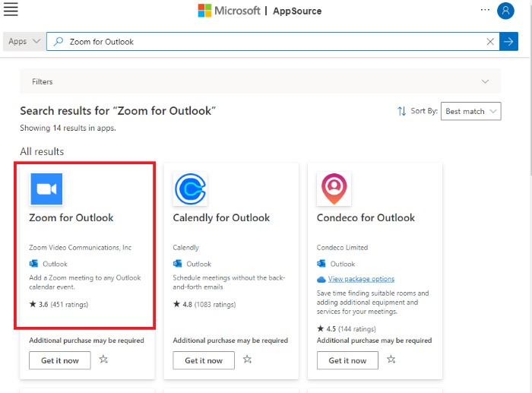Click the cloud icon beside View package options
The image size is (532, 393).
(x=321, y=279)
